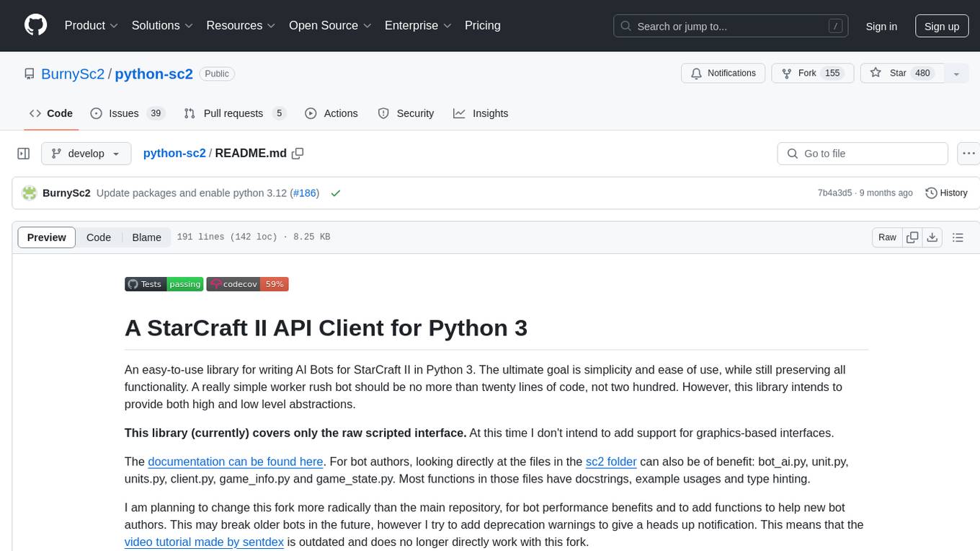Viewport: 980px width, 551px height.
Task: Open commit 7b4a3d5
Action: [834, 193]
